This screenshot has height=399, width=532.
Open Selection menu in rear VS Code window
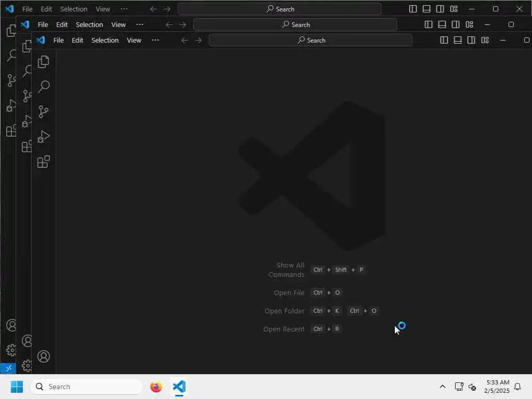pyautogui.click(x=74, y=9)
